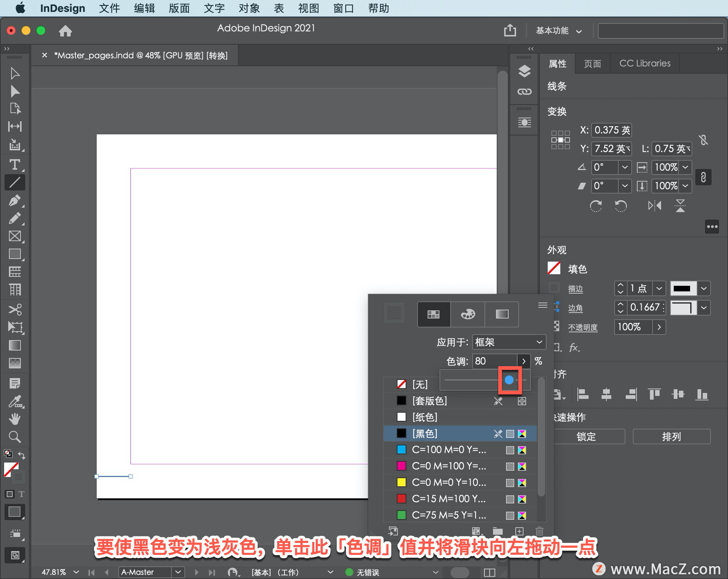The width and height of the screenshot is (728, 579).
Task: Click the 锁定 button
Action: tap(586, 437)
